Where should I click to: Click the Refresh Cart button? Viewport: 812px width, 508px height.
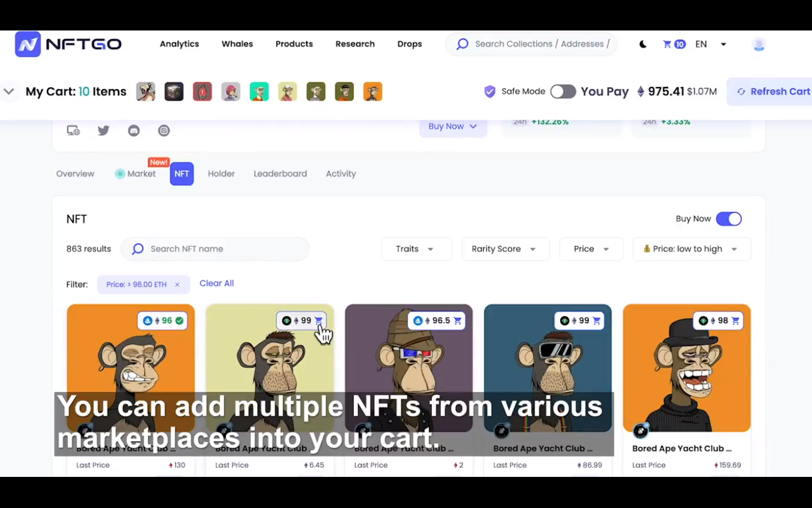tap(774, 91)
